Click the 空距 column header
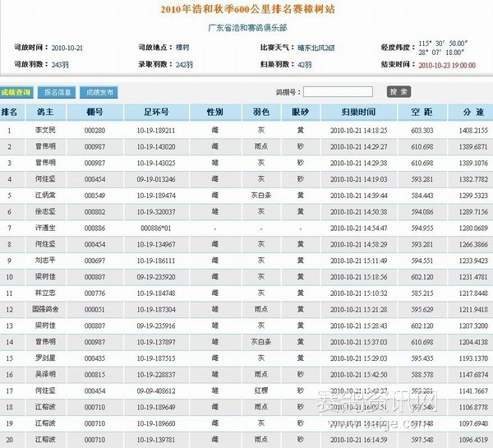Image resolution: width=493 pixels, height=448 pixels. 422,112
